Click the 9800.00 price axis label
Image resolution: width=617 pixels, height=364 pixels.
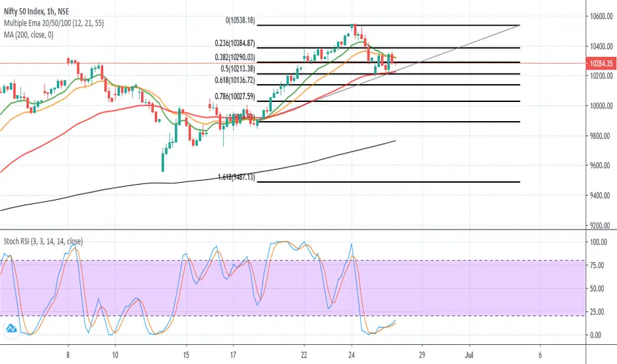(x=601, y=136)
